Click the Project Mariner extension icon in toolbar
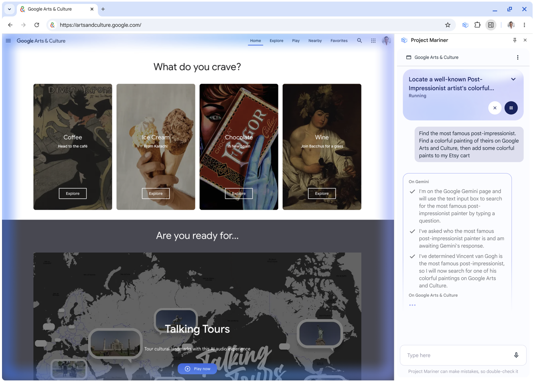Image resolution: width=537 pixels, height=392 pixels. point(465,25)
